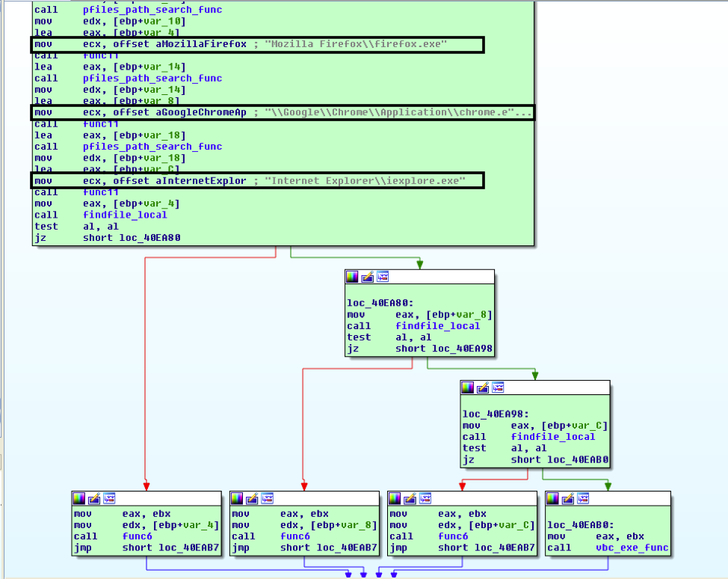Click mov edx, [ebp+var_C] line
Viewport: 728px width, 579px height.
462,525
